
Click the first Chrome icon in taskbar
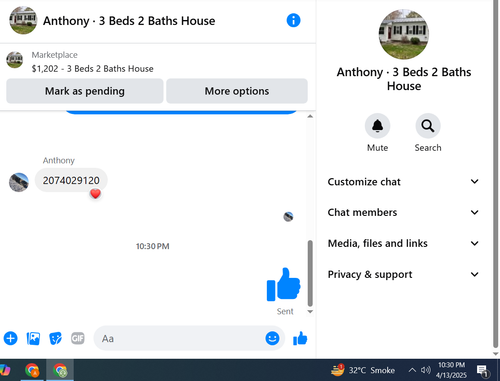(32, 370)
